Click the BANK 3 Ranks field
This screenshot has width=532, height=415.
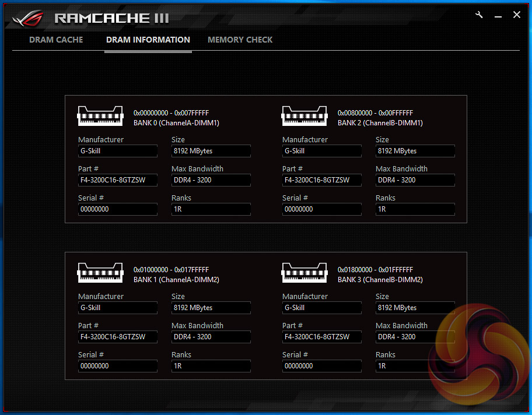[x=415, y=366]
